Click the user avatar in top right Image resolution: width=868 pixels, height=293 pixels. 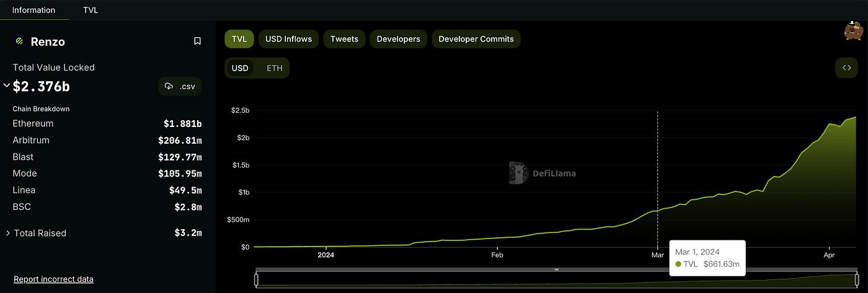coord(854,31)
